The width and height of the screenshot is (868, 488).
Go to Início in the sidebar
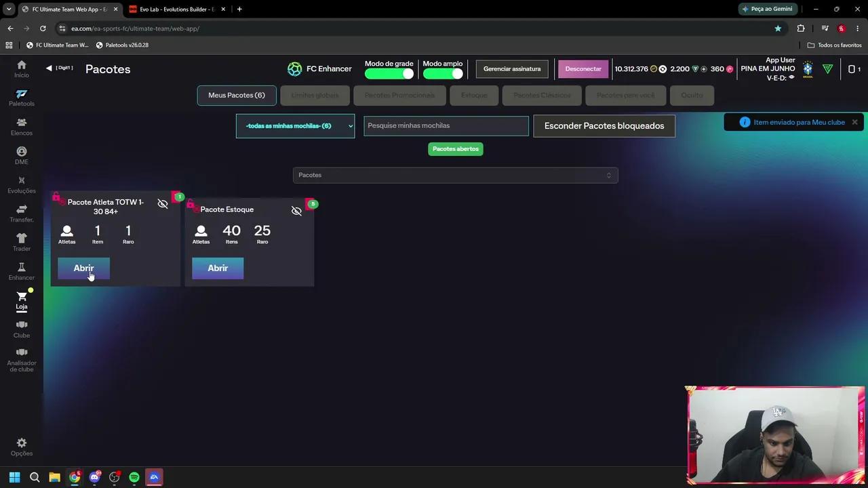22,68
